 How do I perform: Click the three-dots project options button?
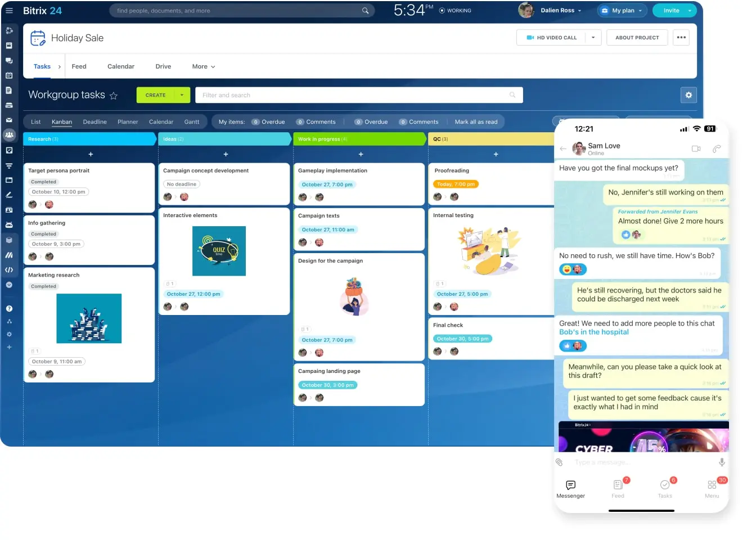[681, 38]
